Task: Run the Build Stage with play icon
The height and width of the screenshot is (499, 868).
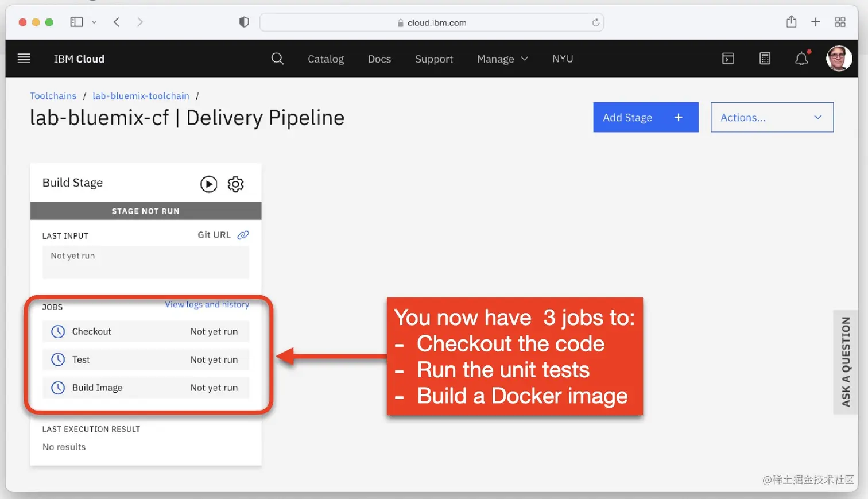Action: coord(208,184)
